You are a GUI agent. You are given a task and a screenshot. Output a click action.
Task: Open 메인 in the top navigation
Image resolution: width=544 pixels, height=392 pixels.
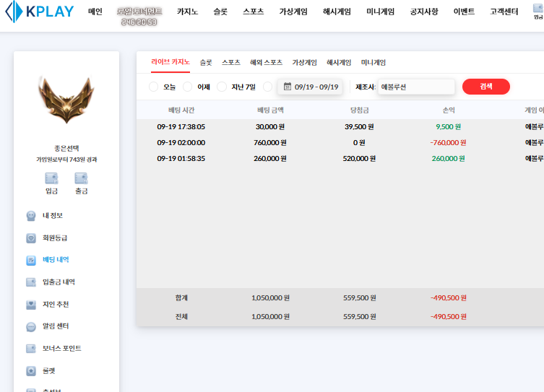[95, 12]
